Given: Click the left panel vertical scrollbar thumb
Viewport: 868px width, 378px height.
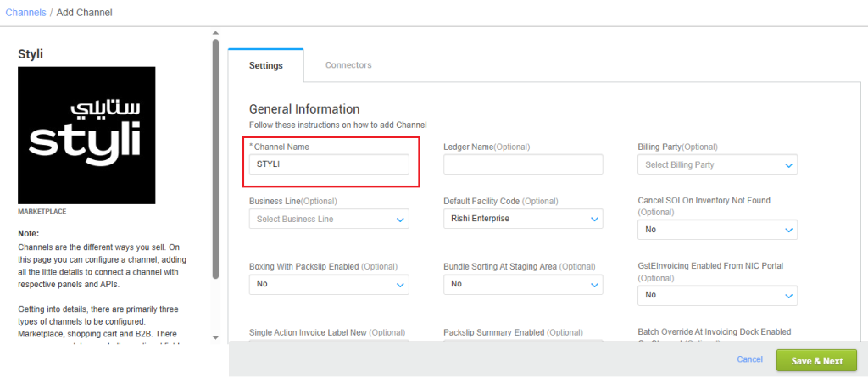Looking at the screenshot, I should (x=215, y=161).
